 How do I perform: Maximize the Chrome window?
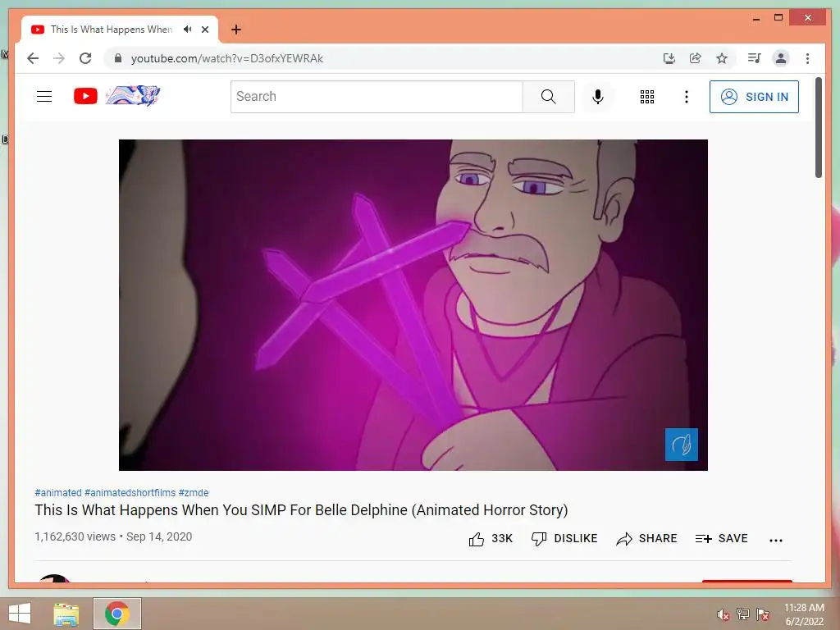[778, 18]
